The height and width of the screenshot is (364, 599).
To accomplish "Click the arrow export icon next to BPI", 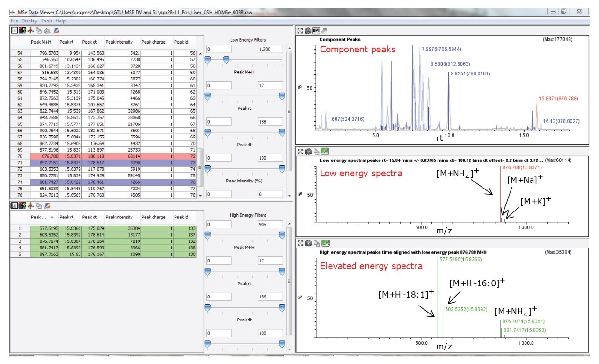I will (324, 29).
